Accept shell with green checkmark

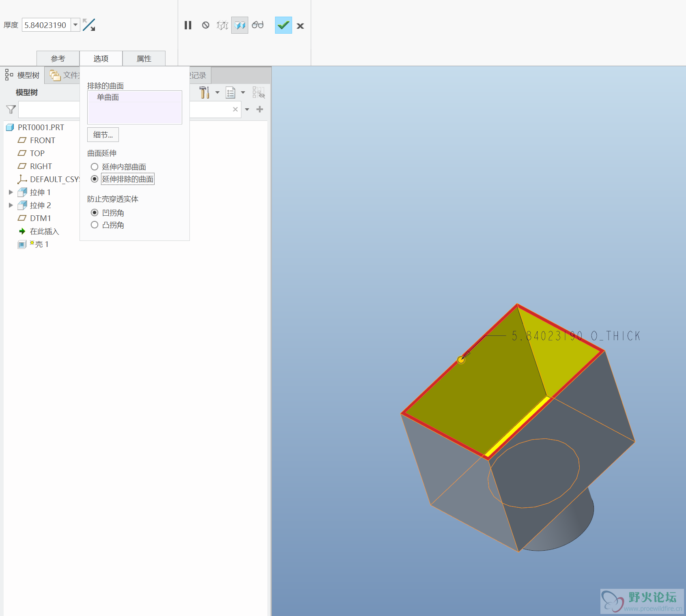click(283, 25)
